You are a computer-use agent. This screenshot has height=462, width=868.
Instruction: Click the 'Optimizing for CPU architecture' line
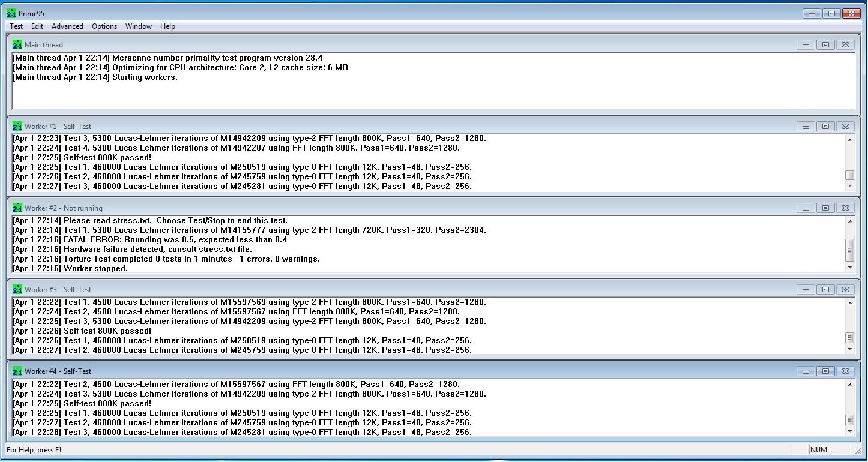(180, 67)
